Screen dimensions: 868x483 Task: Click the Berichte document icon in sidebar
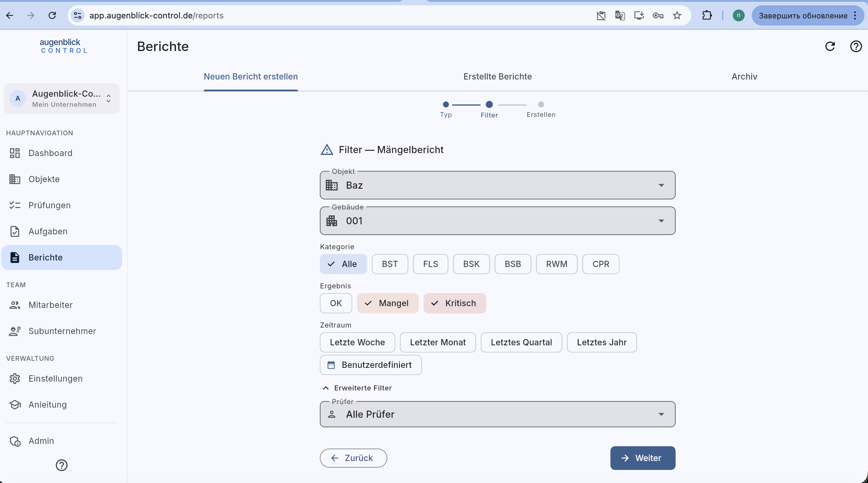click(x=15, y=257)
